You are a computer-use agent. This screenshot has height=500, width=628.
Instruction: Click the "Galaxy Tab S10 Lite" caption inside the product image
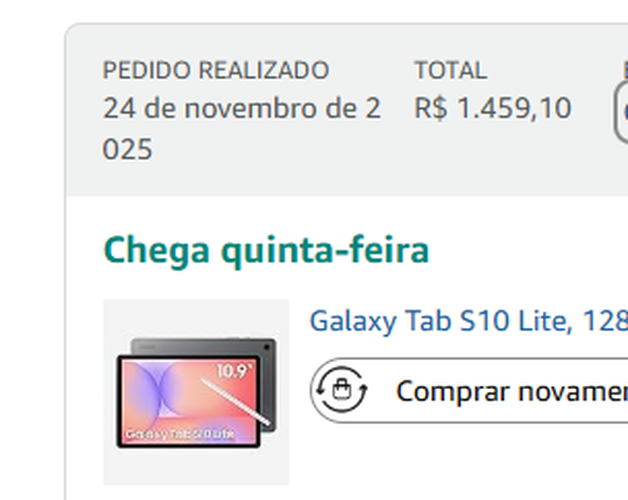coord(179,435)
